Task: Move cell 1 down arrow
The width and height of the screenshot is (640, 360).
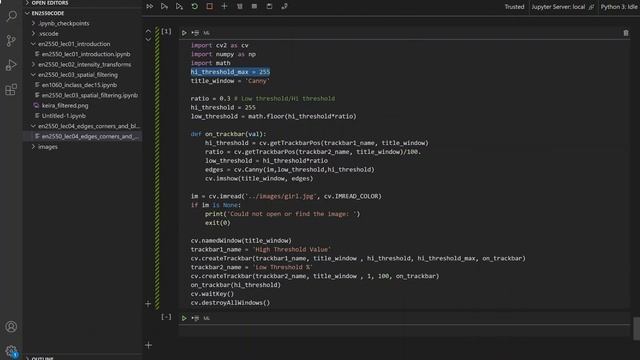Action: pyautogui.click(x=148, y=40)
